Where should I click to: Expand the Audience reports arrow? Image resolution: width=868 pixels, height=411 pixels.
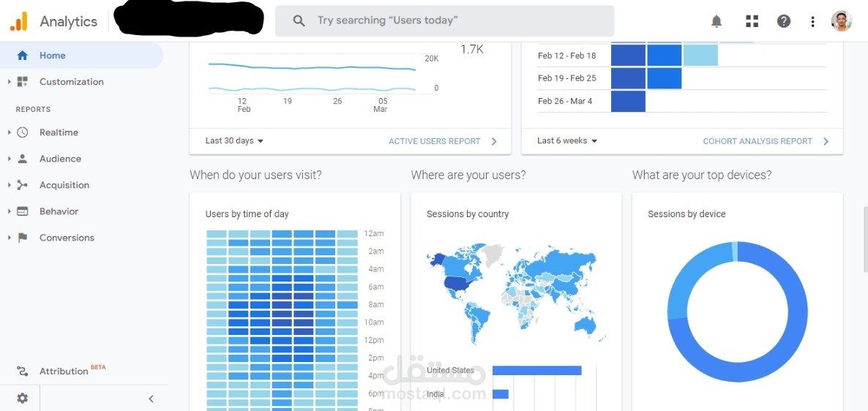[x=9, y=159]
